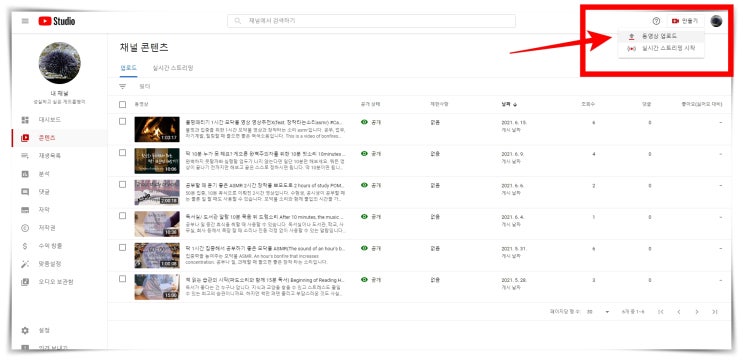Open rows-per-page dropdown showing 30
Image resolution: width=743 pixels, height=361 pixels.
[x=598, y=312]
